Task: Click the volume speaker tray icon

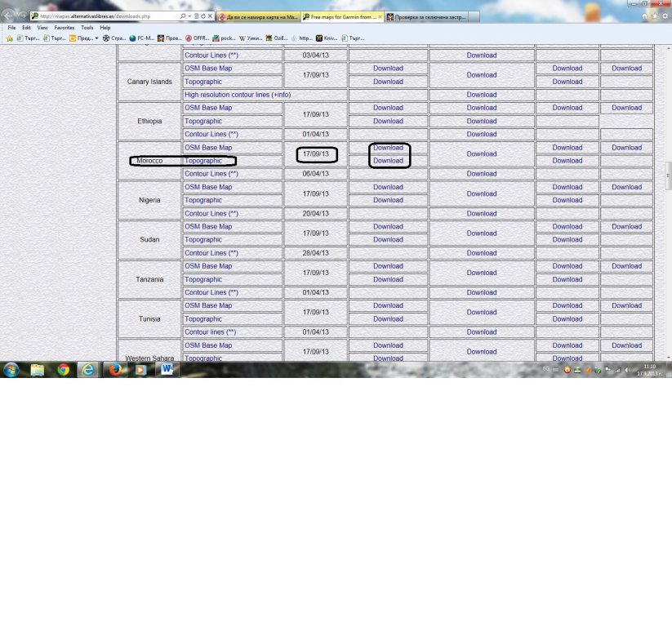Action: pos(627,370)
